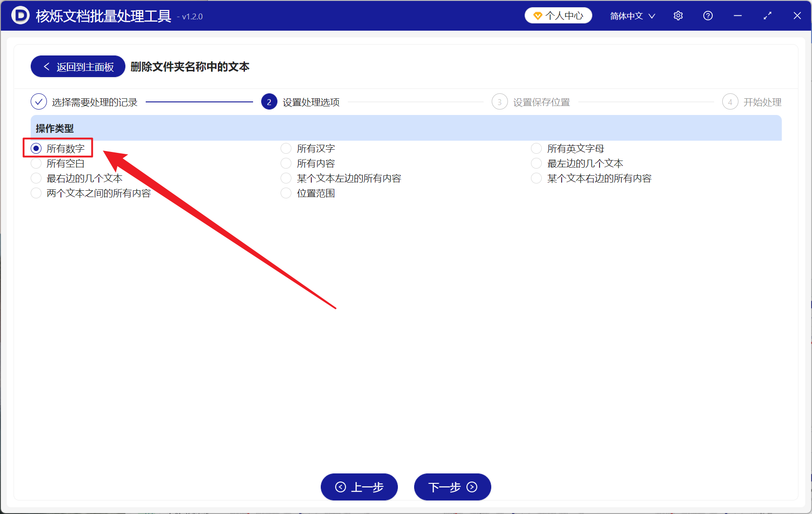Click the help question mark icon
The image size is (812, 514).
tap(708, 15)
